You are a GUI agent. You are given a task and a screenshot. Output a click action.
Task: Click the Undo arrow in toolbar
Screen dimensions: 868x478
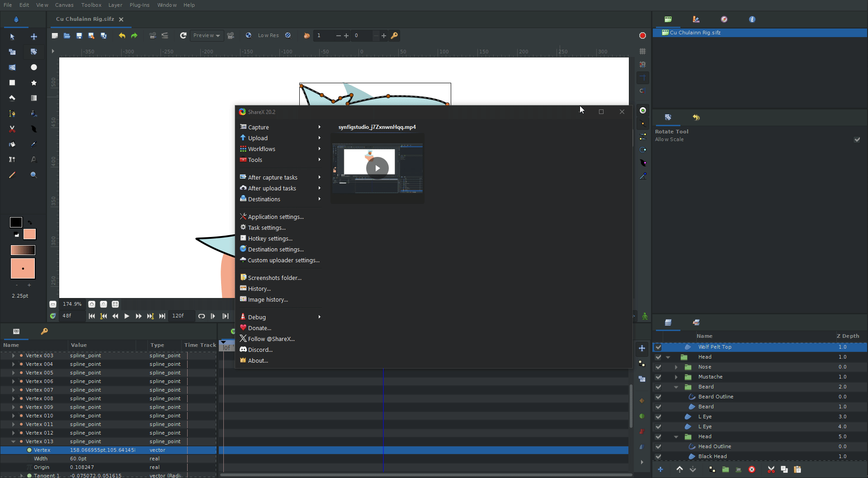(122, 36)
